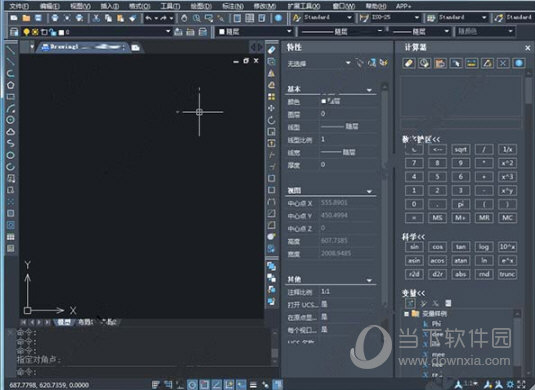The width and height of the screenshot is (535, 390).
Task: Toggle Snap mode in the status bar
Action: pos(156,385)
